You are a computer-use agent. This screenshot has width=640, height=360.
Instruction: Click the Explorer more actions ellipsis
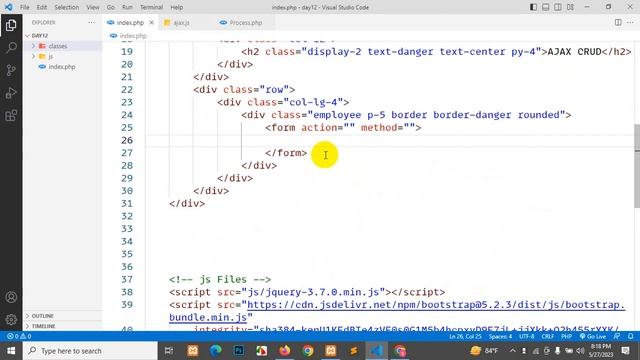tap(91, 22)
